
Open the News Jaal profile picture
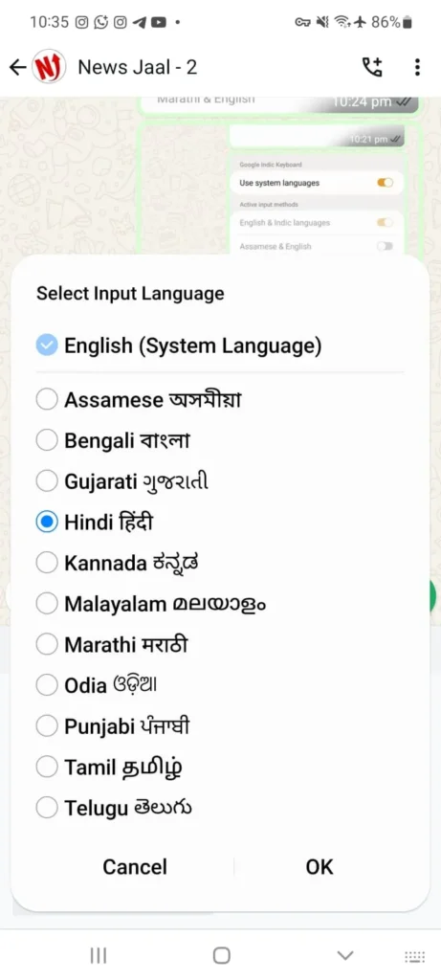click(x=50, y=67)
